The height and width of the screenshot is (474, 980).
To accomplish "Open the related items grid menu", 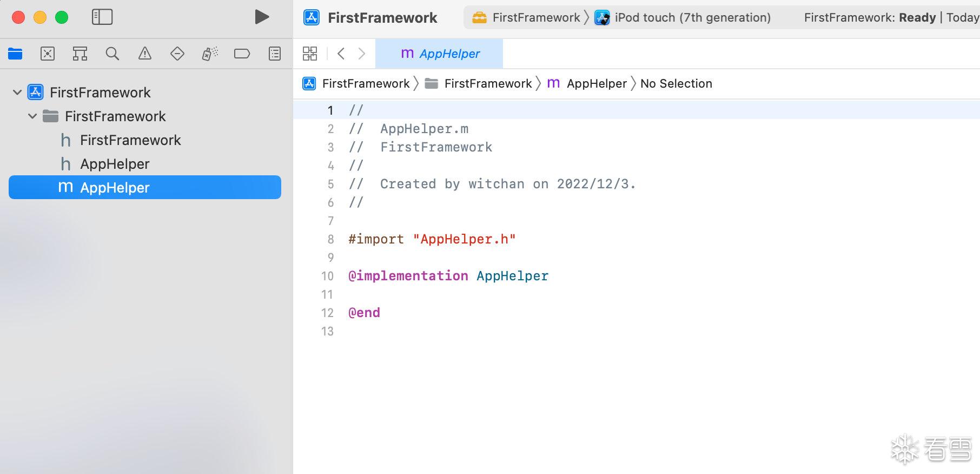I will 310,54.
